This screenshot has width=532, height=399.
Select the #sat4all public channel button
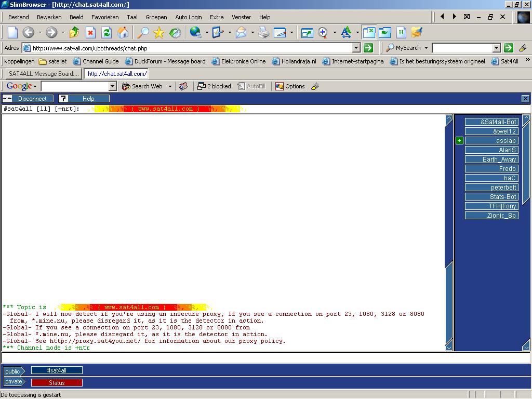57,370
